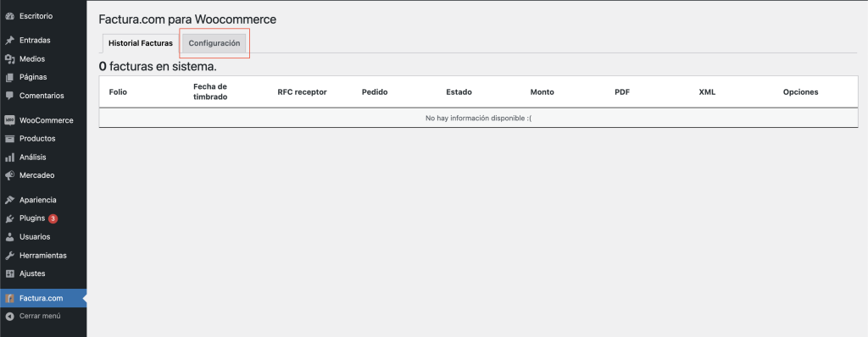Click the red 3 Plugins update badge
Screen dimensions: 868x337
click(x=53, y=218)
